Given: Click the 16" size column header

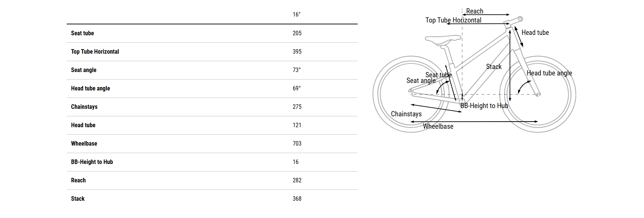Looking at the screenshot, I should point(297,15).
